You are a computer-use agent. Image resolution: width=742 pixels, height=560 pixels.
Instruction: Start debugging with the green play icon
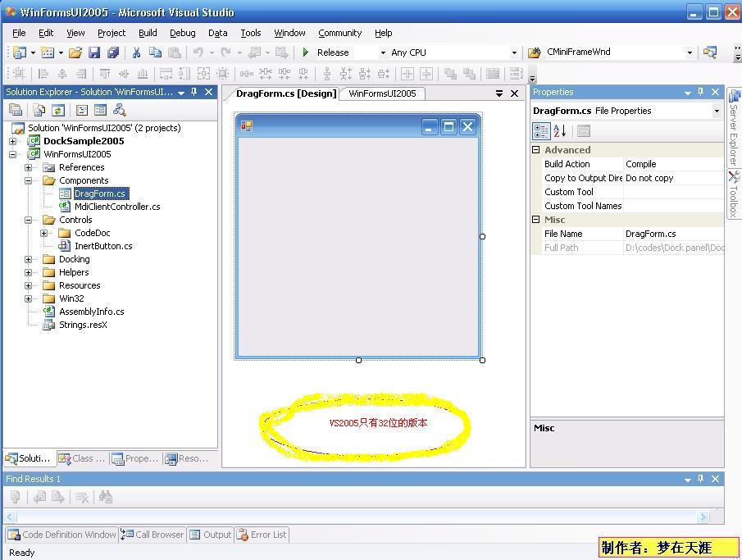306,52
